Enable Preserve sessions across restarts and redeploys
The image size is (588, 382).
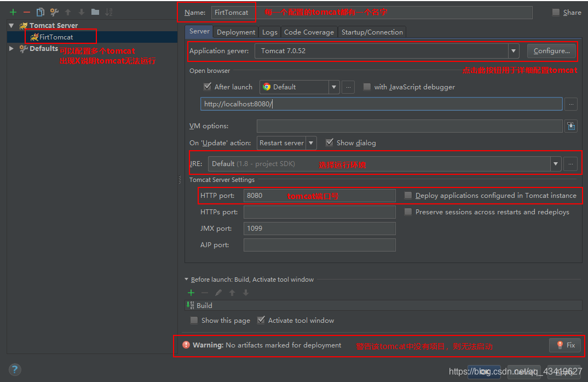[408, 212]
